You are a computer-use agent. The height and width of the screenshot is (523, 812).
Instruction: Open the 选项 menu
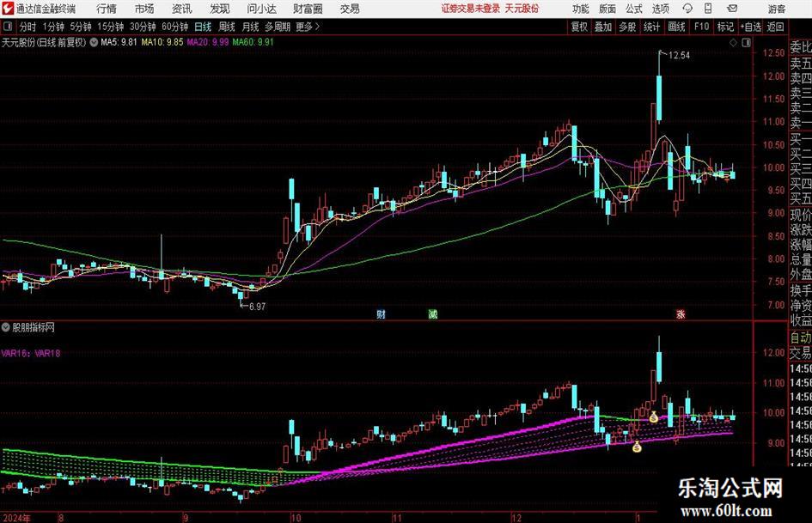[660, 9]
